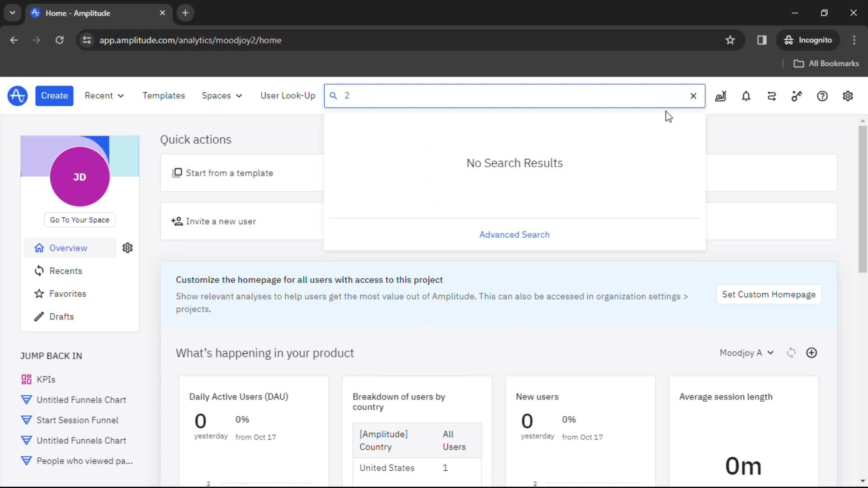Click the Overview settings gear icon

click(x=127, y=248)
